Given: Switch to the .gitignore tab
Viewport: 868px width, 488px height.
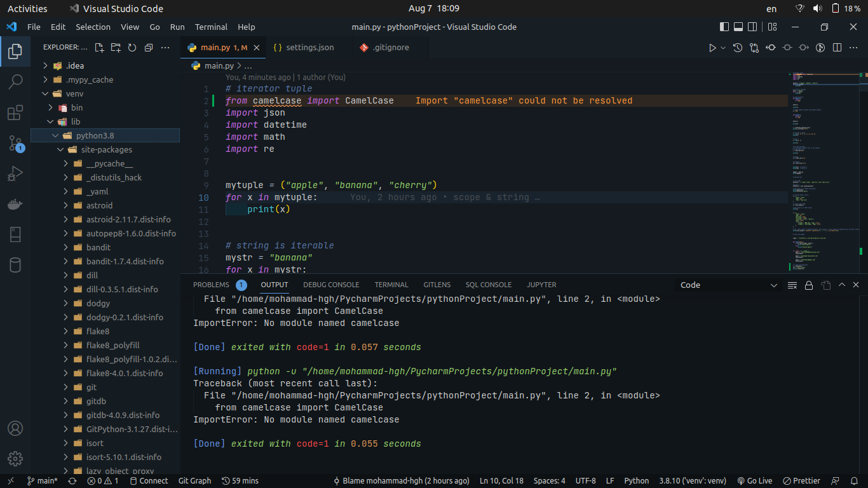Looking at the screenshot, I should (390, 48).
